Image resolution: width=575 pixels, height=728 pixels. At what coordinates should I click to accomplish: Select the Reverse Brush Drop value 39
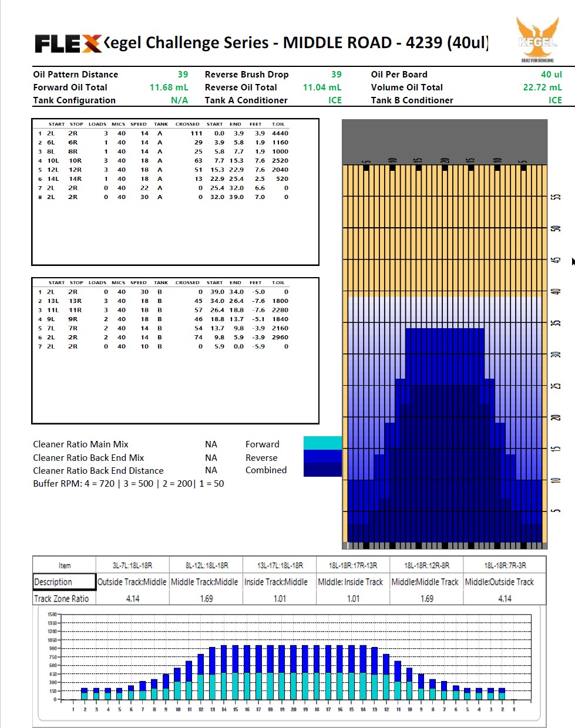click(x=336, y=75)
